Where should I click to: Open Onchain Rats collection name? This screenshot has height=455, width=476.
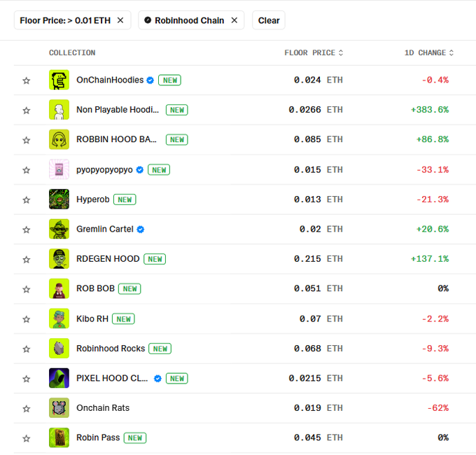[103, 407]
